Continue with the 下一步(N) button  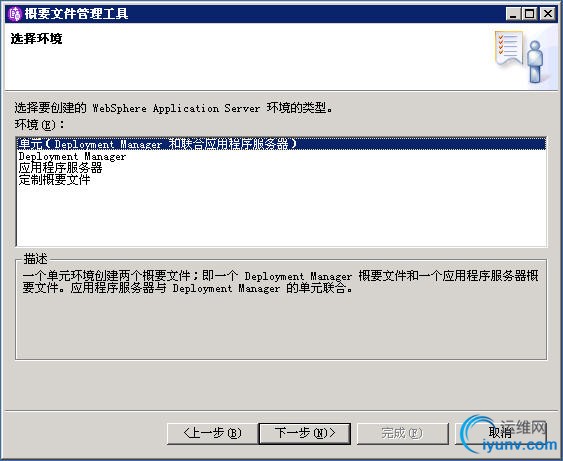click(x=304, y=433)
